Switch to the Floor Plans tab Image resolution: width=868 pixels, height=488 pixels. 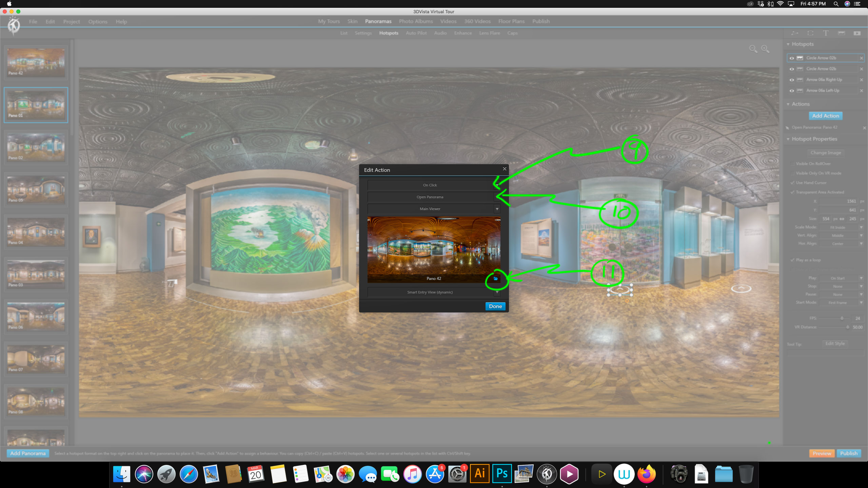tap(511, 21)
